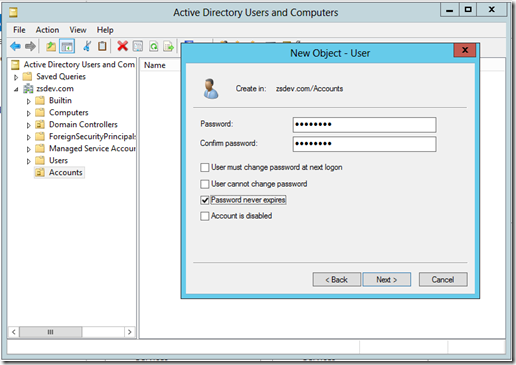Toggle the show console tree icon
Screen dimensions: 516x365
[x=67, y=46]
